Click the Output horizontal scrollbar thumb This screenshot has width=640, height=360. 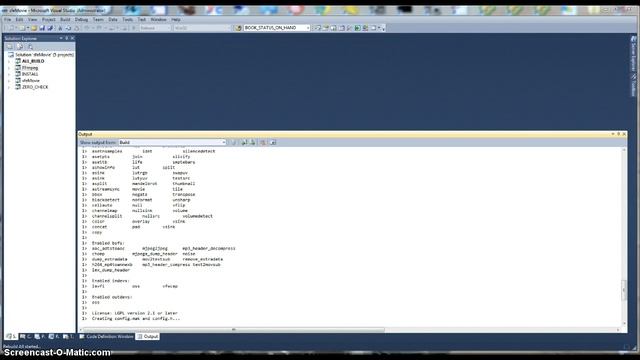[233, 329]
